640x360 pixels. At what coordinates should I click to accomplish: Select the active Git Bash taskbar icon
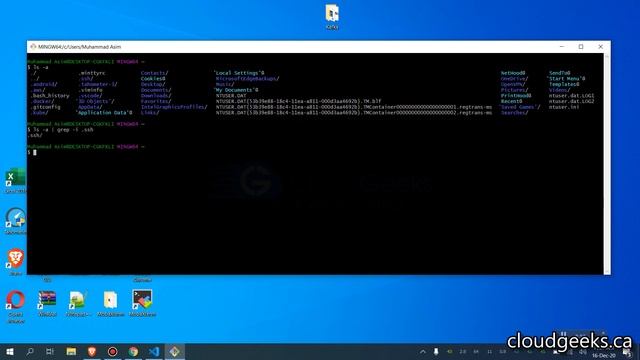[x=174, y=351]
